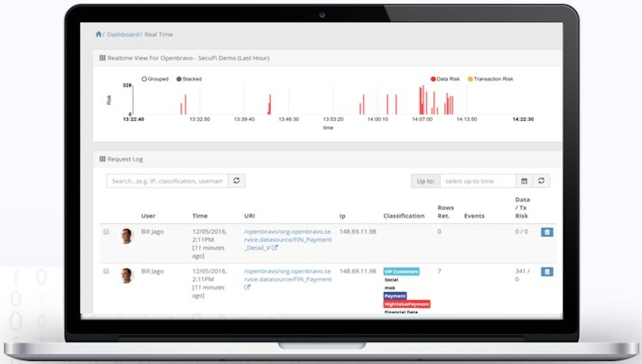This screenshot has width=642, height=364.
Task: Refresh the Request Log search results
Action: pos(236,180)
